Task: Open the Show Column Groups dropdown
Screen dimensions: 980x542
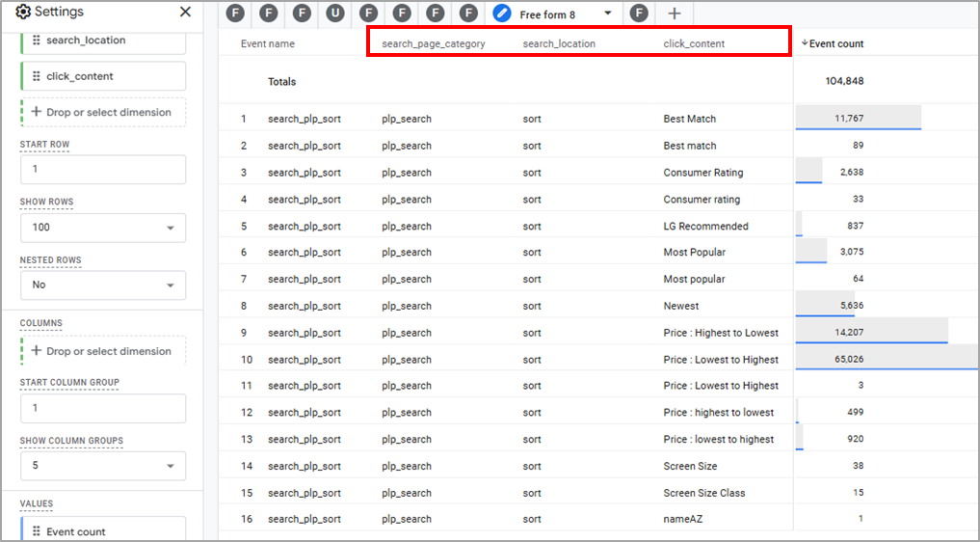Action: coord(103,466)
